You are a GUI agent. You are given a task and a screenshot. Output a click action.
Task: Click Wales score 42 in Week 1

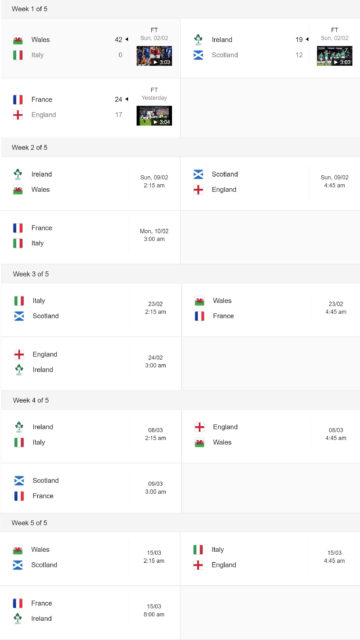[118, 40]
